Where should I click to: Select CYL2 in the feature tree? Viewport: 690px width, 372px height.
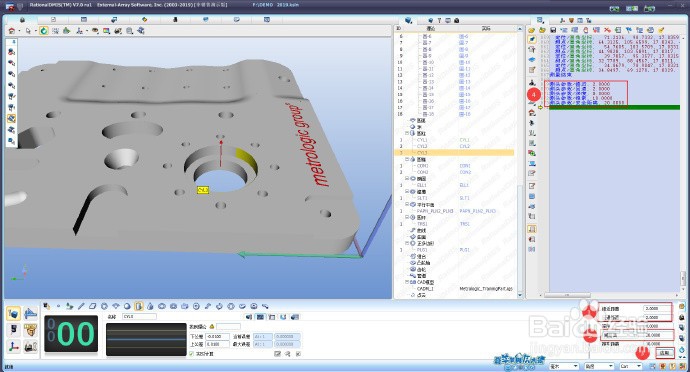pyautogui.click(x=422, y=146)
